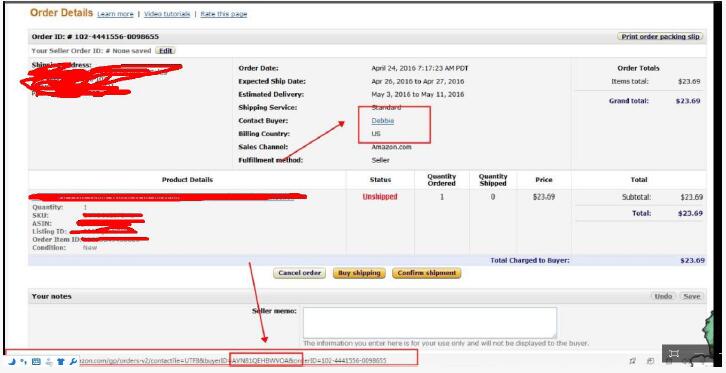The height and width of the screenshot is (373, 726).
Task: Click the Total Charged to Buyer amount
Action: tap(692, 261)
